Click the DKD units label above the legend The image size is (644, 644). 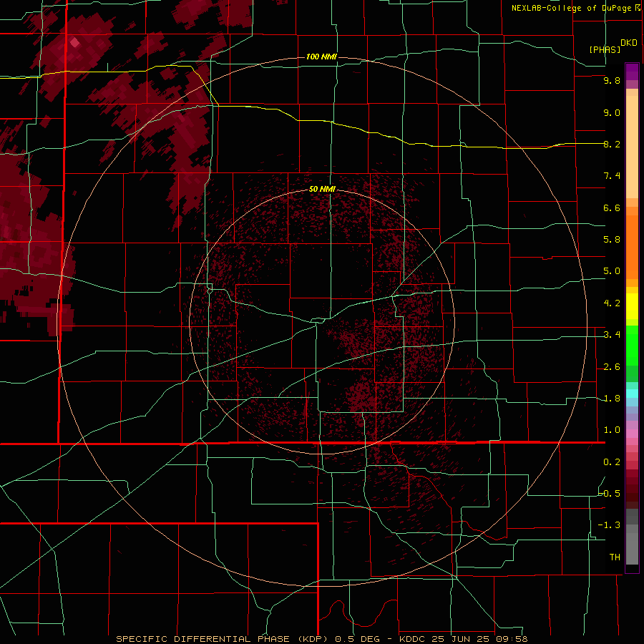tap(629, 43)
